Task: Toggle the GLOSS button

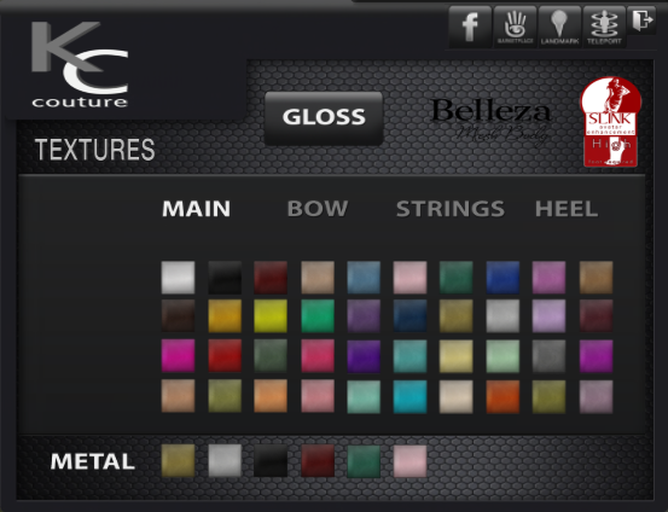Action: 324,117
